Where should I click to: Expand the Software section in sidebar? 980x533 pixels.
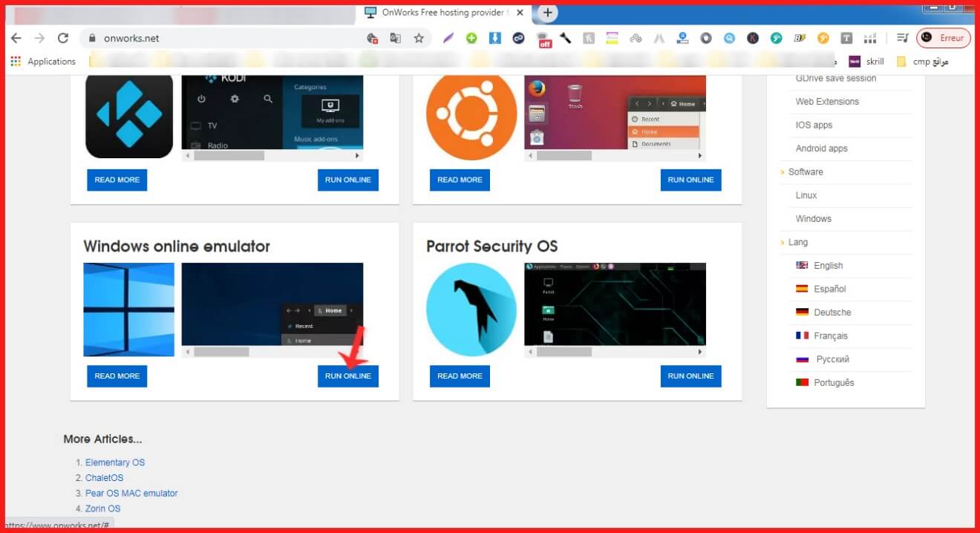[x=806, y=172]
